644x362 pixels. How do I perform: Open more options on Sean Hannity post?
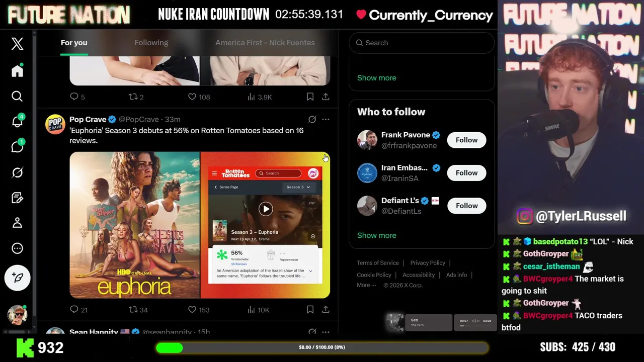coord(326,332)
